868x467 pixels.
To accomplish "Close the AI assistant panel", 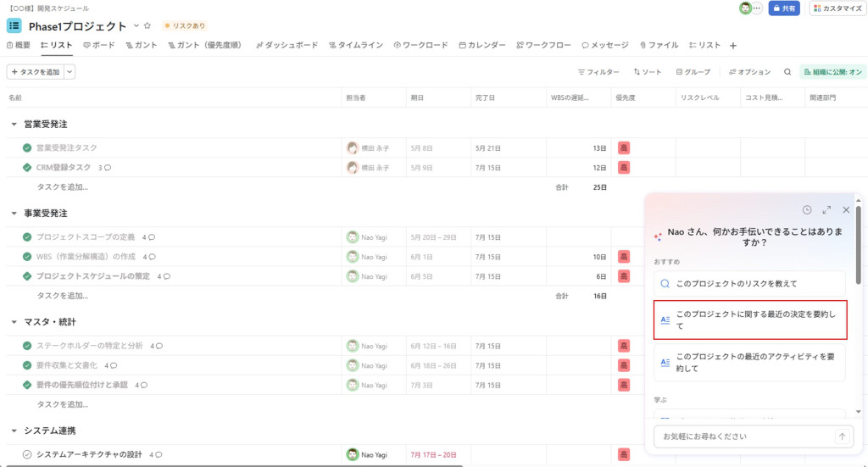I will click(x=846, y=209).
